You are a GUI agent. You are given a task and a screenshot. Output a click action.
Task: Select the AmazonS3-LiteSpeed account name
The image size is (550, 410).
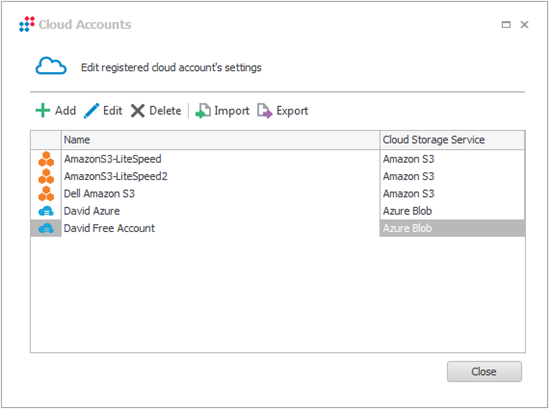coord(113,159)
